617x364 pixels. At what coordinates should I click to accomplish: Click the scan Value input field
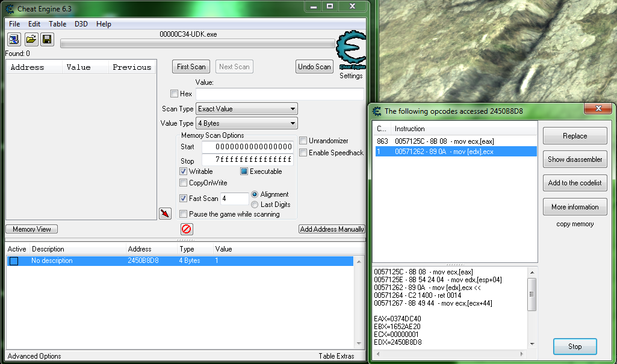point(279,94)
